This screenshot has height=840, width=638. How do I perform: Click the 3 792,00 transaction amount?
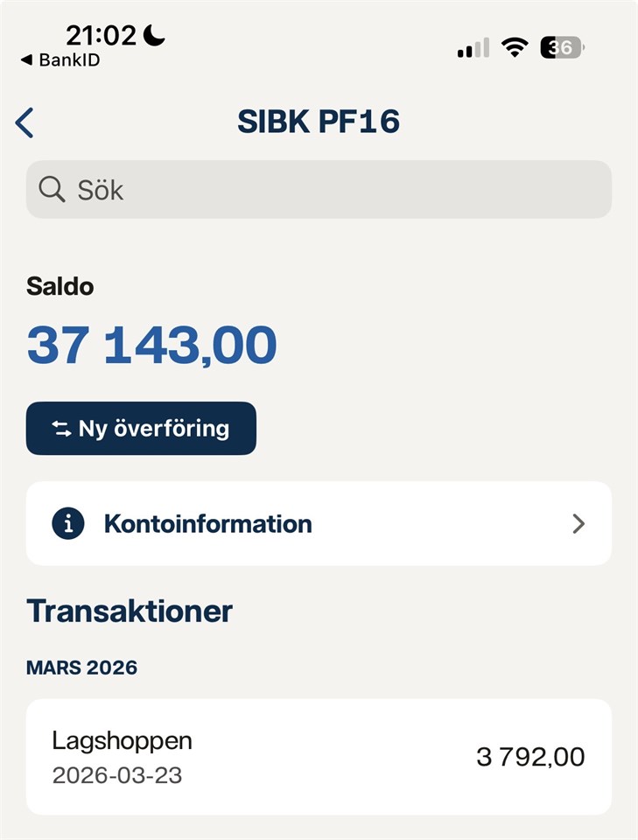tap(529, 757)
